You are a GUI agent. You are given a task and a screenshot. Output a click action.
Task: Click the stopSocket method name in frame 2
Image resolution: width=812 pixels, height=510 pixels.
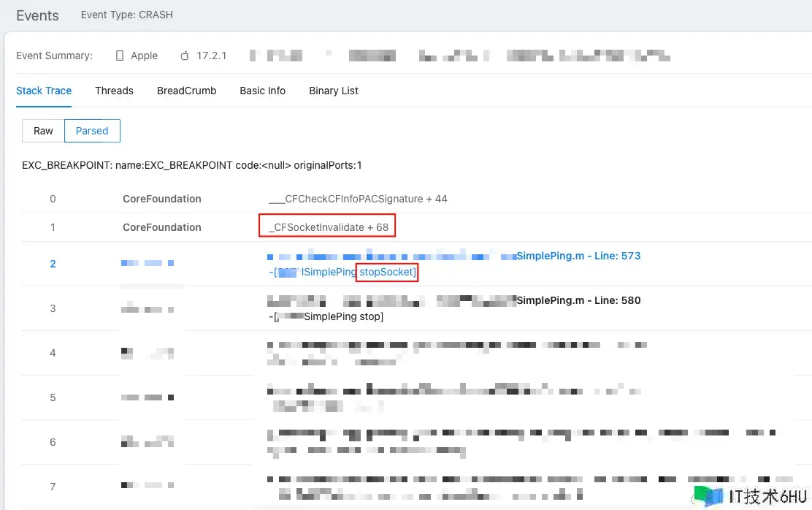pyautogui.click(x=387, y=272)
